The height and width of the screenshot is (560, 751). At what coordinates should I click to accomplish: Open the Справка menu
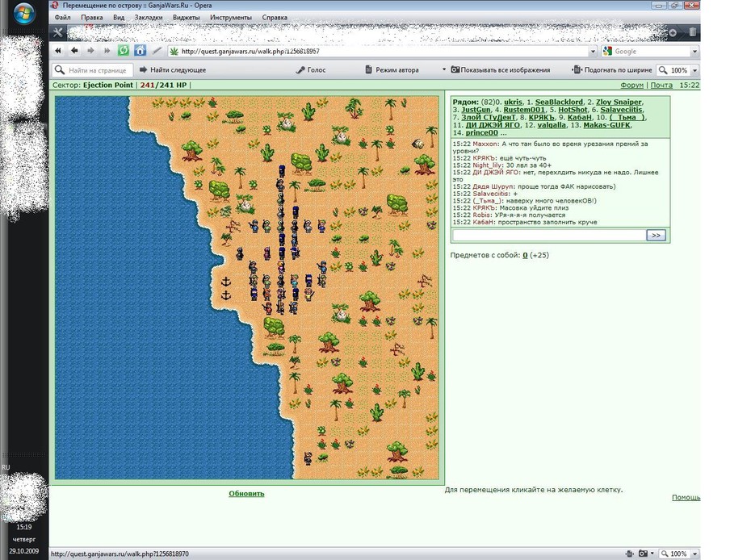coord(275,17)
